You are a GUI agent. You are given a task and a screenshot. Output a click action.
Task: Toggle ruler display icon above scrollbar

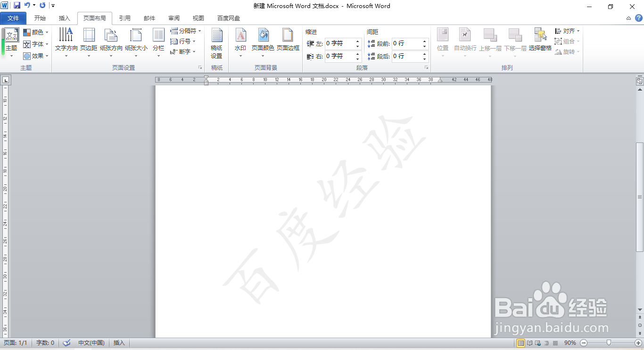[640, 81]
